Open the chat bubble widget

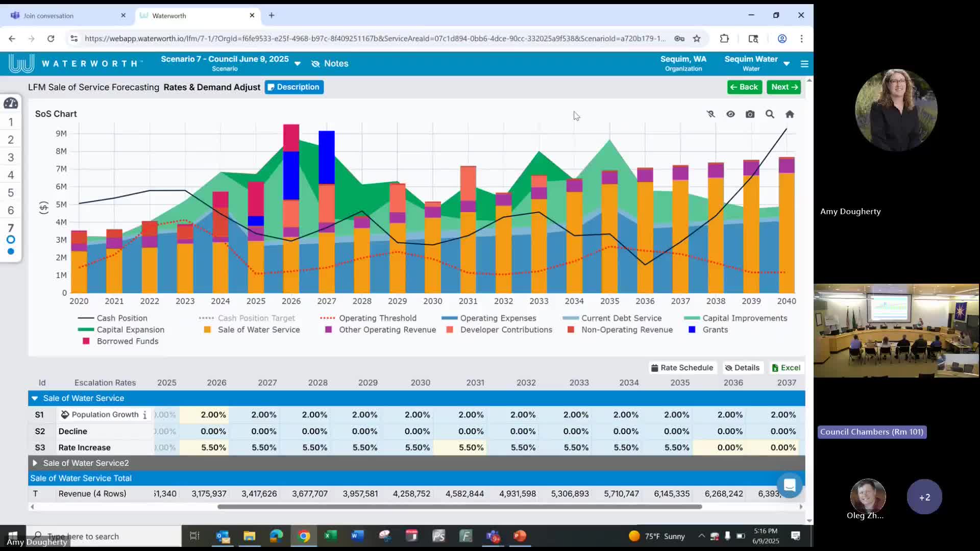coord(790,485)
